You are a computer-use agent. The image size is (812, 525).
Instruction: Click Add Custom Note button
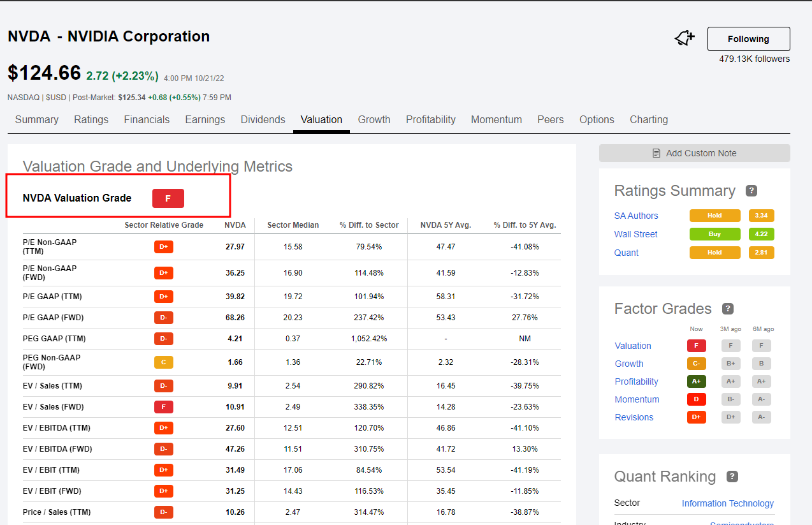[x=694, y=153]
